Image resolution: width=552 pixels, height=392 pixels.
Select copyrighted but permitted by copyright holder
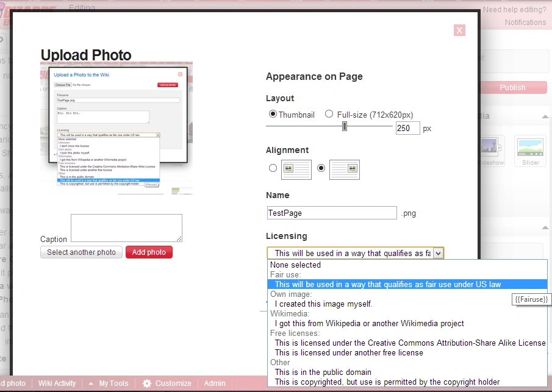click(407, 382)
